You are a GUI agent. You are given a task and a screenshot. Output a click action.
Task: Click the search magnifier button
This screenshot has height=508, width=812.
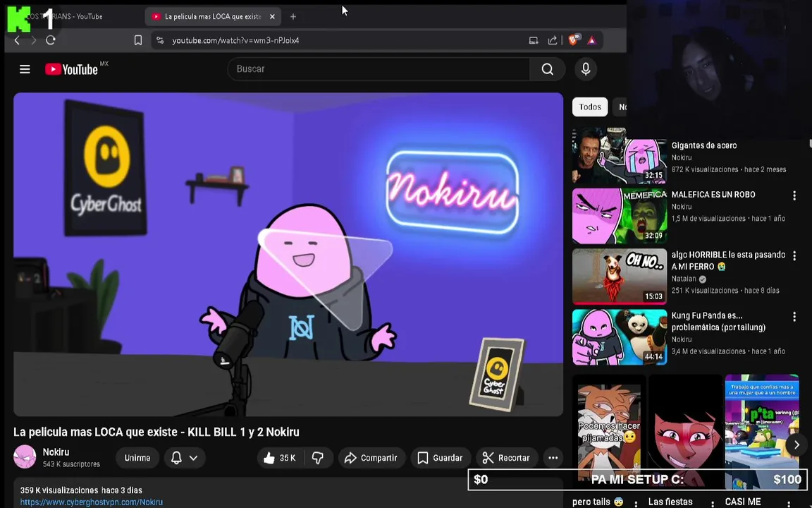click(548, 69)
